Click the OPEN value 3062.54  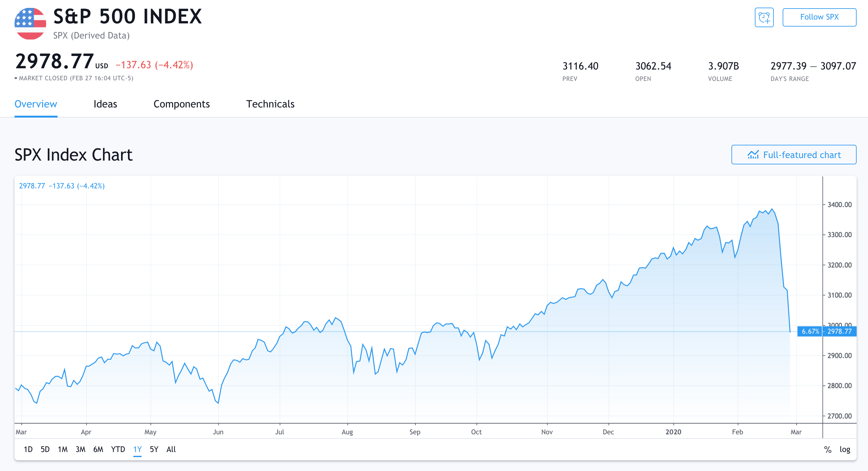(x=653, y=66)
